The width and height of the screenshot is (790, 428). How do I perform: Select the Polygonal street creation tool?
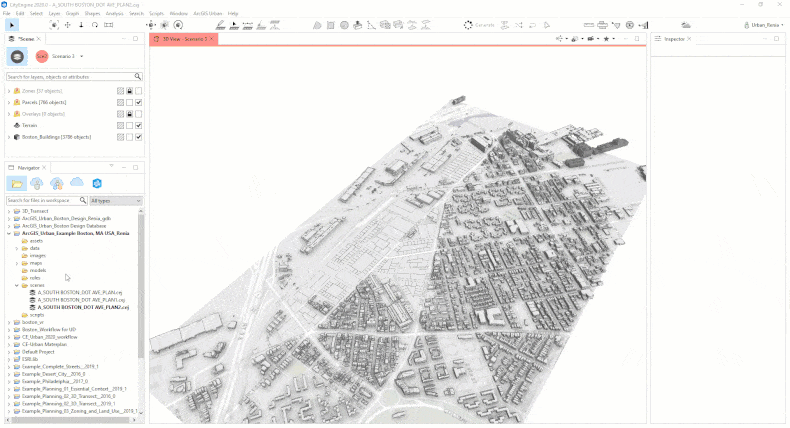[x=220, y=25]
